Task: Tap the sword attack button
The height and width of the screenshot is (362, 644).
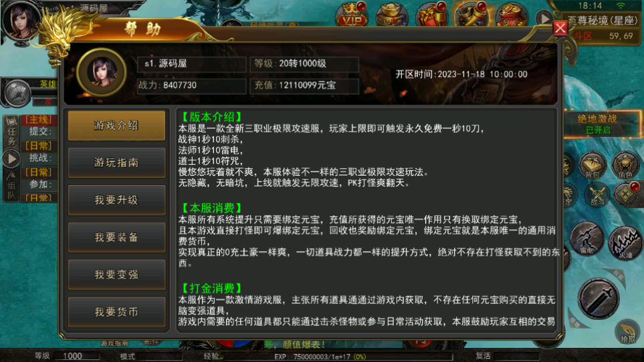Action: (x=599, y=299)
